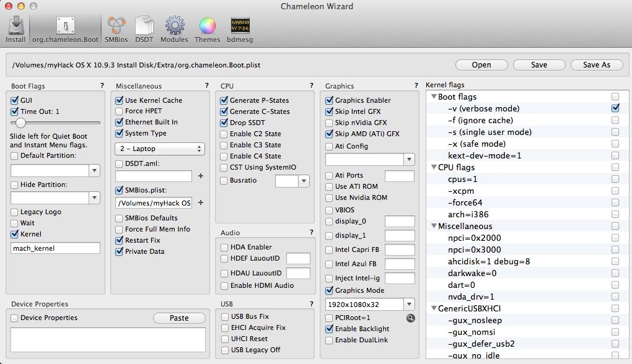Open the Ati Config dropdown

[x=409, y=160]
